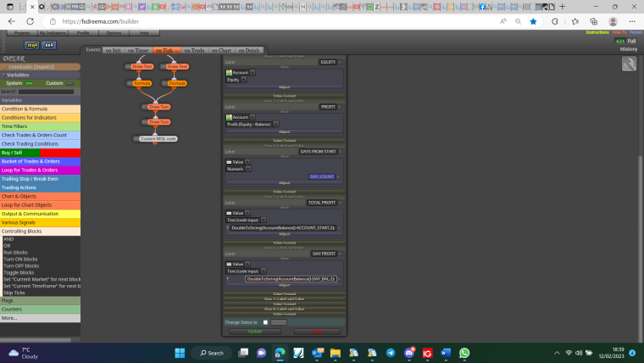644x363 pixels.
Task: Add page to favorites star
Action: click(533, 21)
